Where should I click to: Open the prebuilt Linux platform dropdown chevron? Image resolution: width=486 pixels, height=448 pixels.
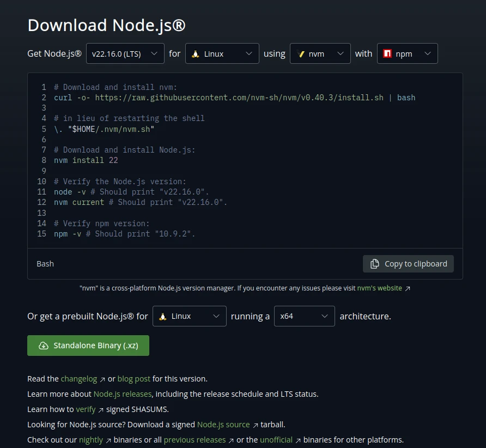pyautogui.click(x=216, y=316)
